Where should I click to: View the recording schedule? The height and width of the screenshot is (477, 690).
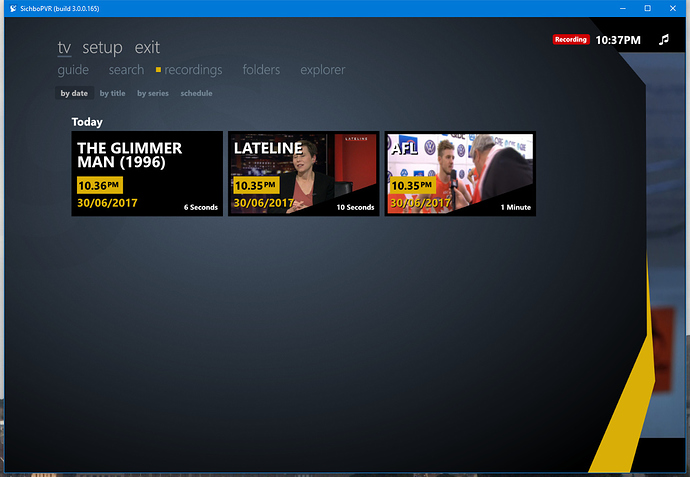(x=196, y=93)
